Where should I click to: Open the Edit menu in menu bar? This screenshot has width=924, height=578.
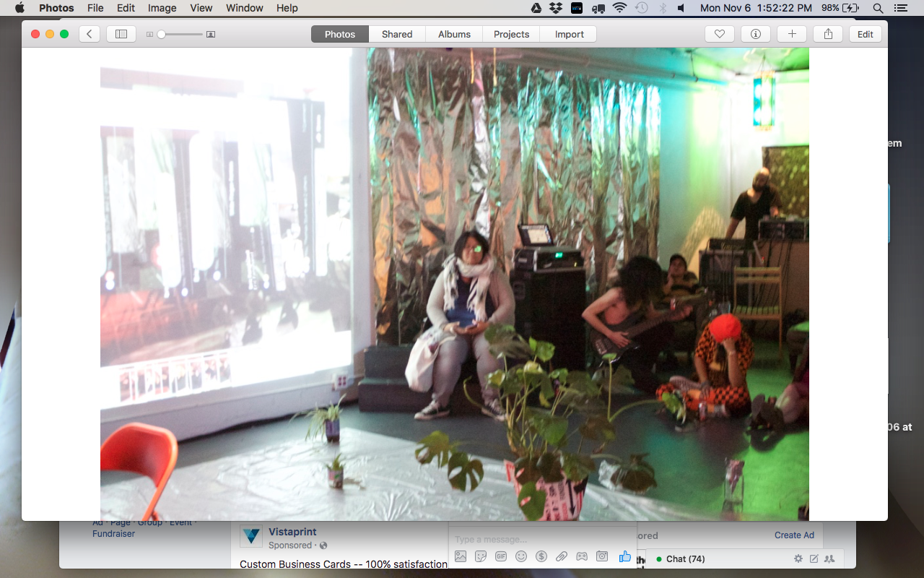pos(126,8)
